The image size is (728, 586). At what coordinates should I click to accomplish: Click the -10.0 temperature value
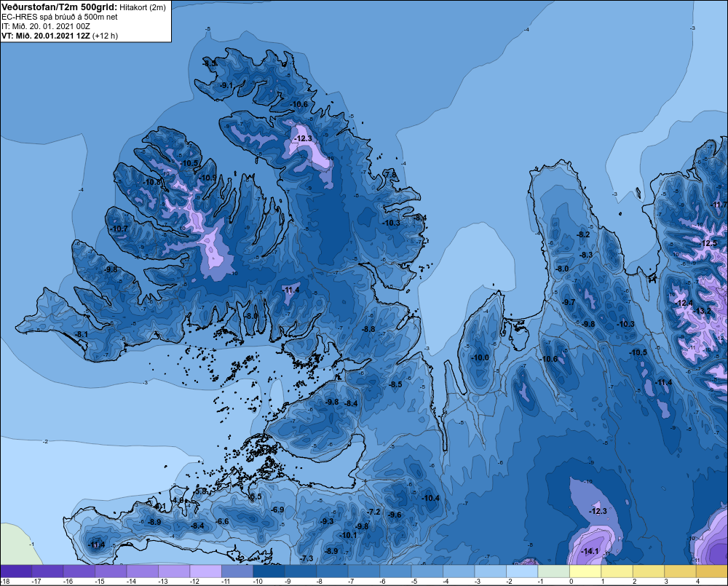pyautogui.click(x=480, y=358)
